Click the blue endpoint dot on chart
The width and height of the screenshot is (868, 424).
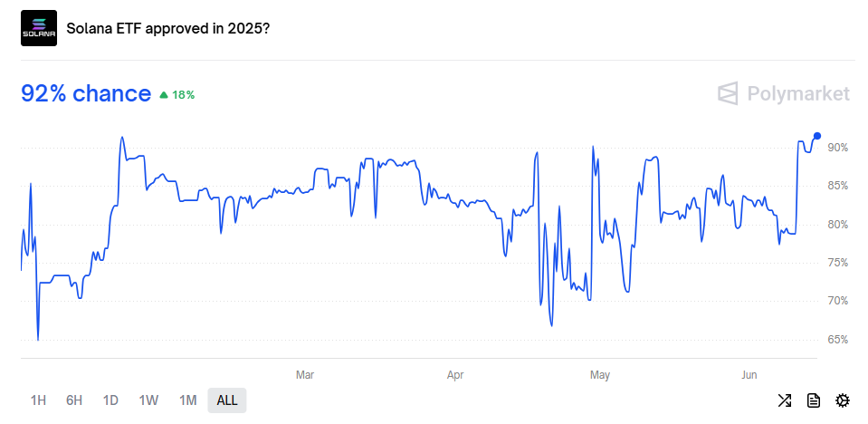817,136
